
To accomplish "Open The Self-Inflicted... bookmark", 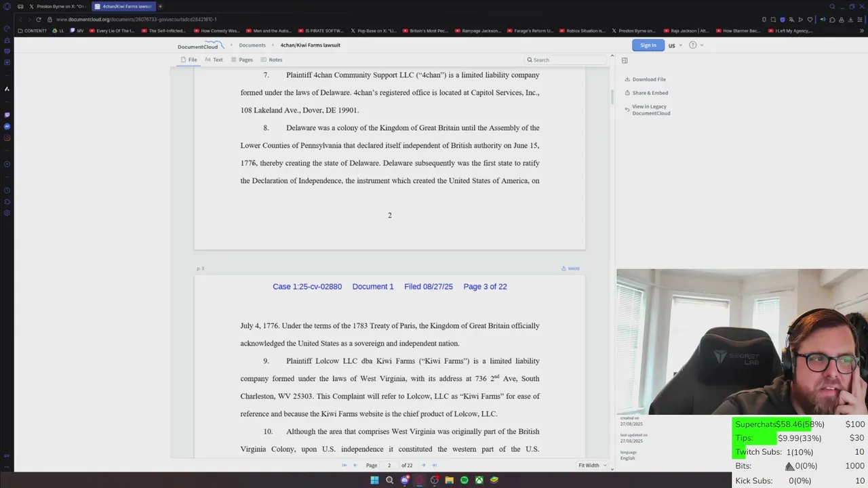I will 163,30.
